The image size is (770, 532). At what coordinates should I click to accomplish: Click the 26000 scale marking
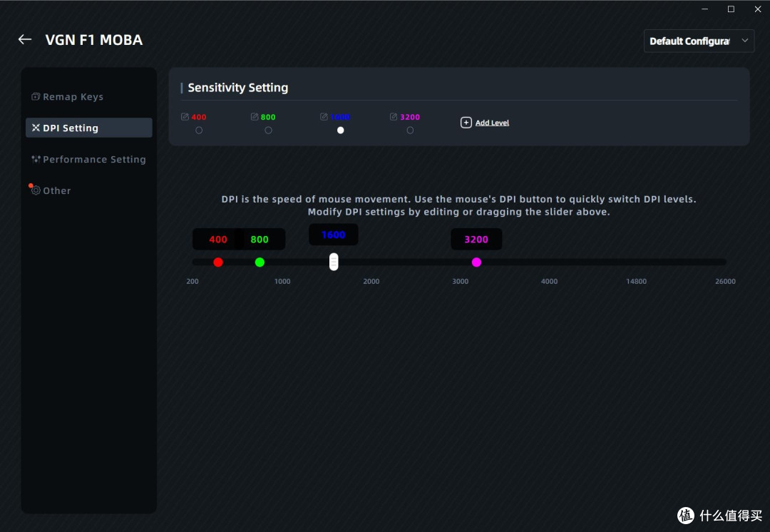[725, 282]
